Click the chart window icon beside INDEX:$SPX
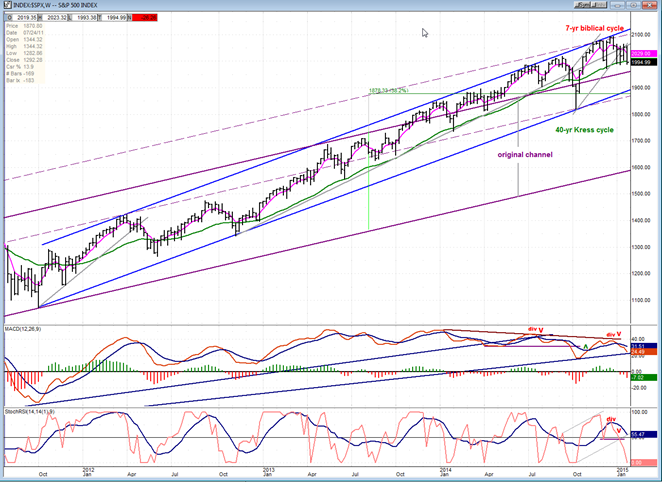The height and width of the screenshot is (482, 662). (7, 5)
